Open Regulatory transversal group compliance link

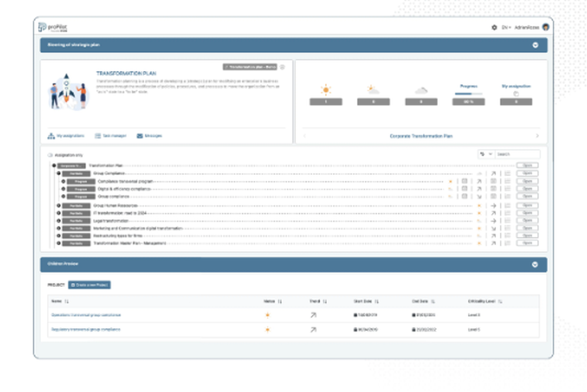[86, 330]
